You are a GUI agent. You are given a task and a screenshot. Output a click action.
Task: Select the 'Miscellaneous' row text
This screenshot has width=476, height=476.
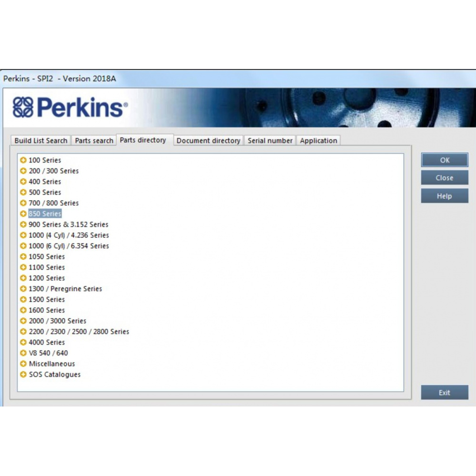(x=52, y=364)
